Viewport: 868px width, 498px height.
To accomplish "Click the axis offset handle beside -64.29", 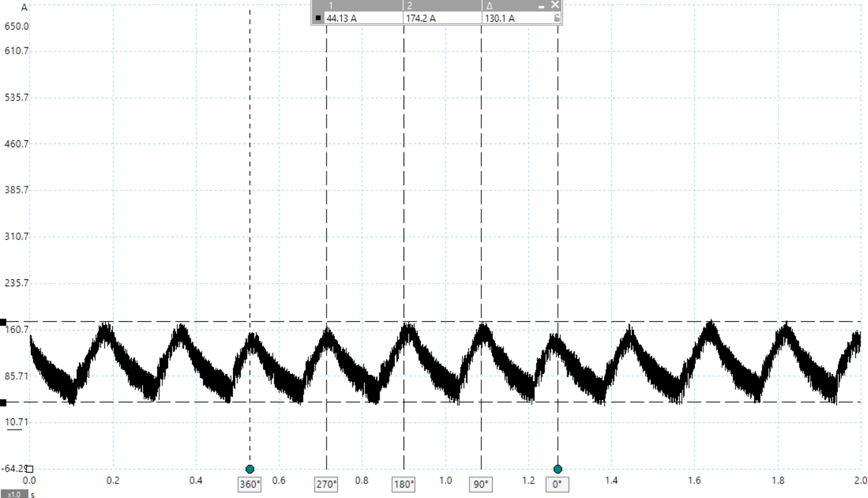I will pos(29,469).
